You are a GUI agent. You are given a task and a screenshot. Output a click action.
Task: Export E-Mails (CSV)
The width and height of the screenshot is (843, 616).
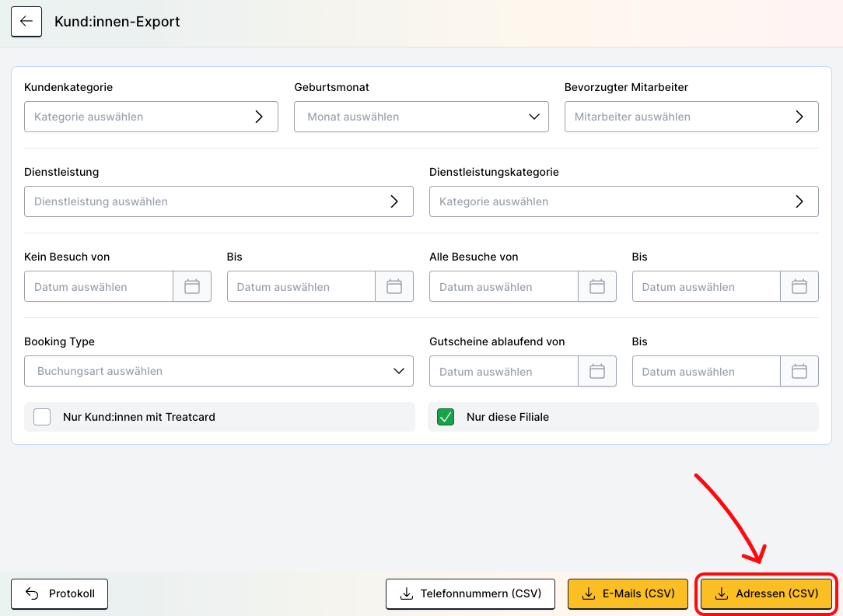point(628,593)
